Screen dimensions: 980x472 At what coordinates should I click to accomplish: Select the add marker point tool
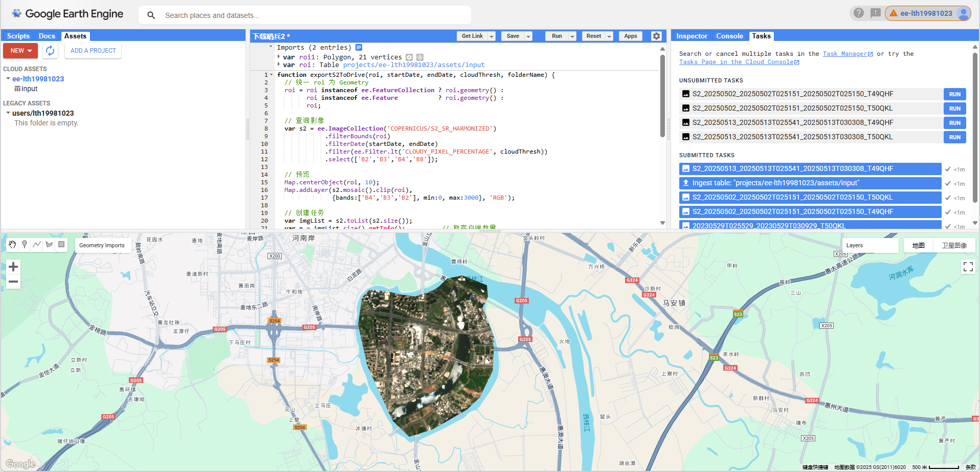pos(25,245)
